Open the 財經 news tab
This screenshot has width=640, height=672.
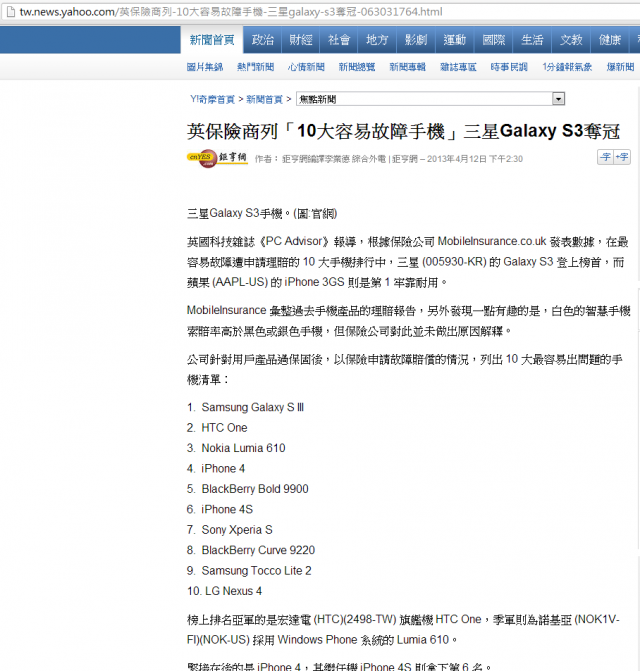[x=301, y=40]
